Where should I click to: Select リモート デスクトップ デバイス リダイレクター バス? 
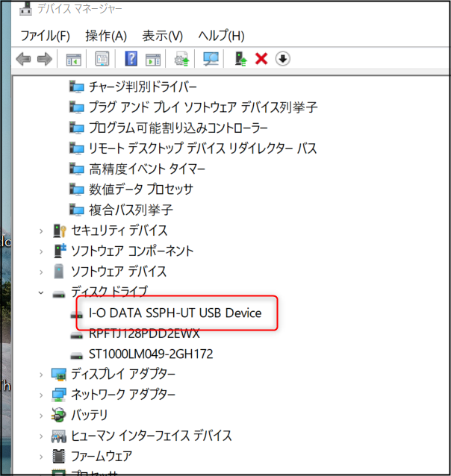pyautogui.click(x=202, y=148)
